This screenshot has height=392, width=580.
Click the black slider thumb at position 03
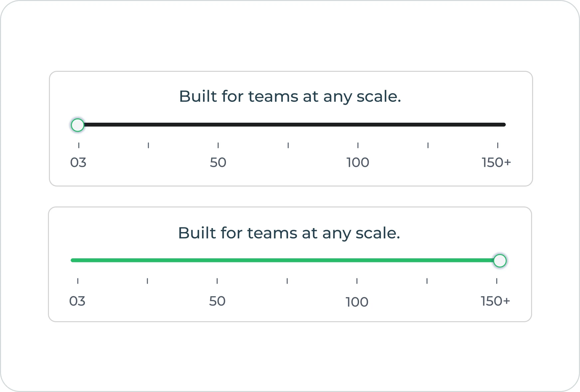[x=78, y=125]
